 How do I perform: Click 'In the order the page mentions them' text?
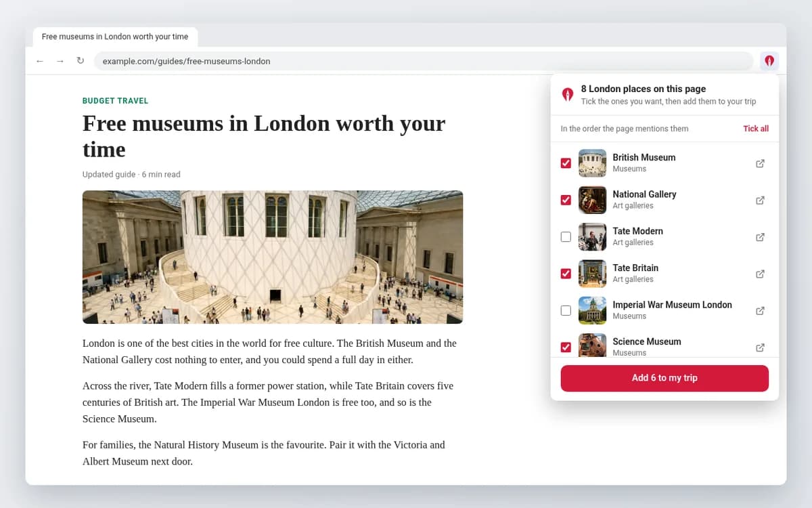coord(625,129)
